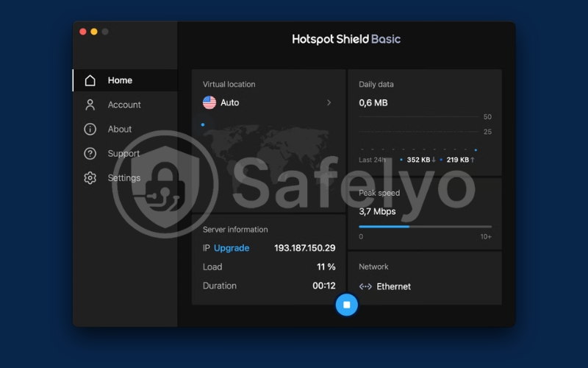Click the Last 24h label
This screenshot has width=588, height=368.
pos(372,160)
